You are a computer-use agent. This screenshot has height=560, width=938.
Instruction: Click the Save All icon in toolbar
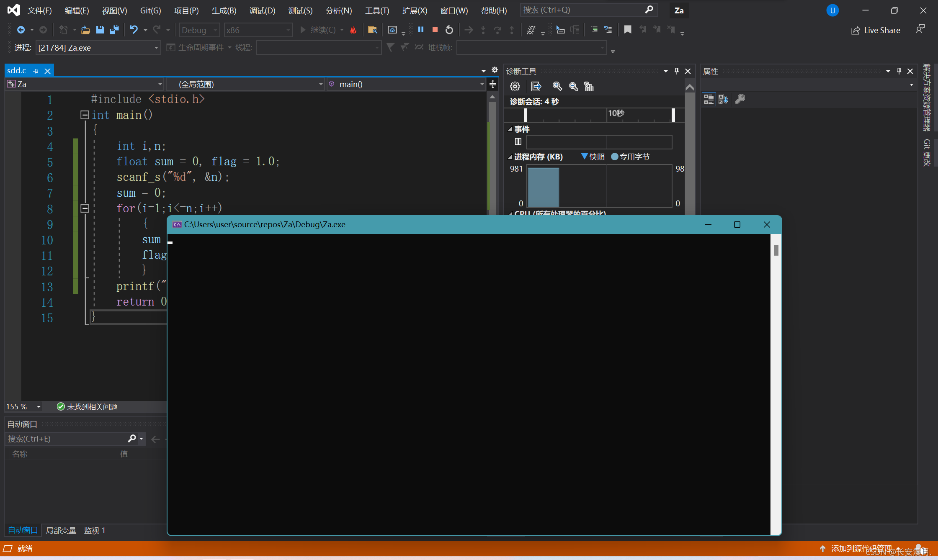114,30
